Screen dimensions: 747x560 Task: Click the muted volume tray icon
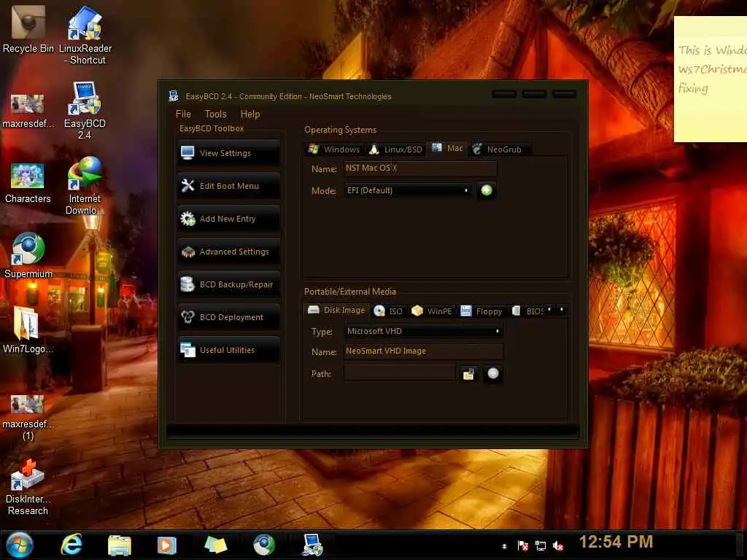point(558,545)
